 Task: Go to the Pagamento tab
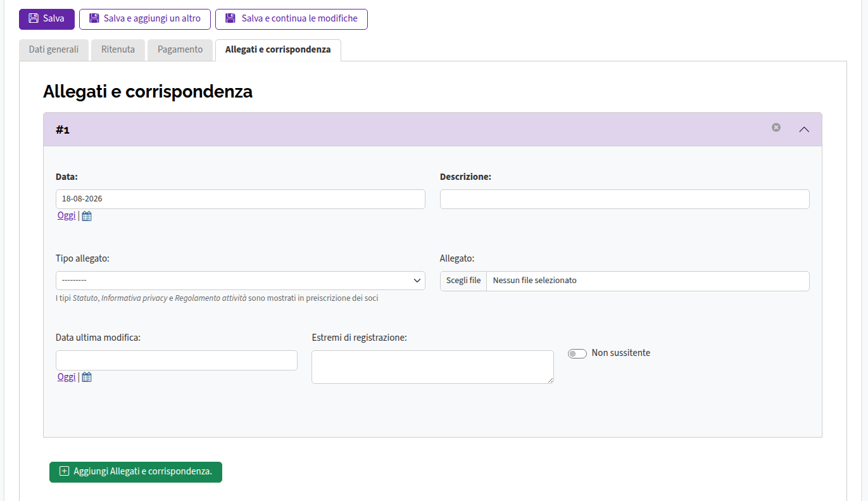180,50
